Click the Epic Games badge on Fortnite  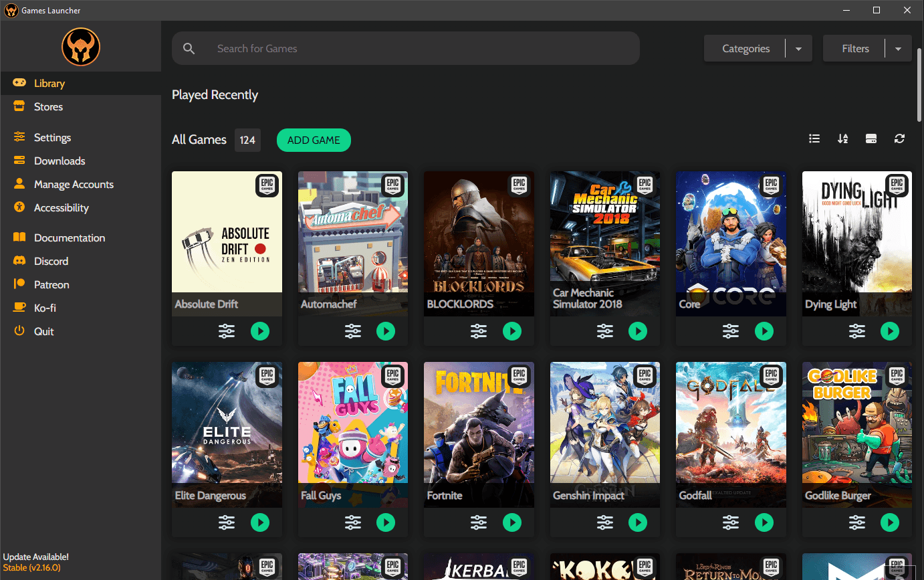(519, 377)
